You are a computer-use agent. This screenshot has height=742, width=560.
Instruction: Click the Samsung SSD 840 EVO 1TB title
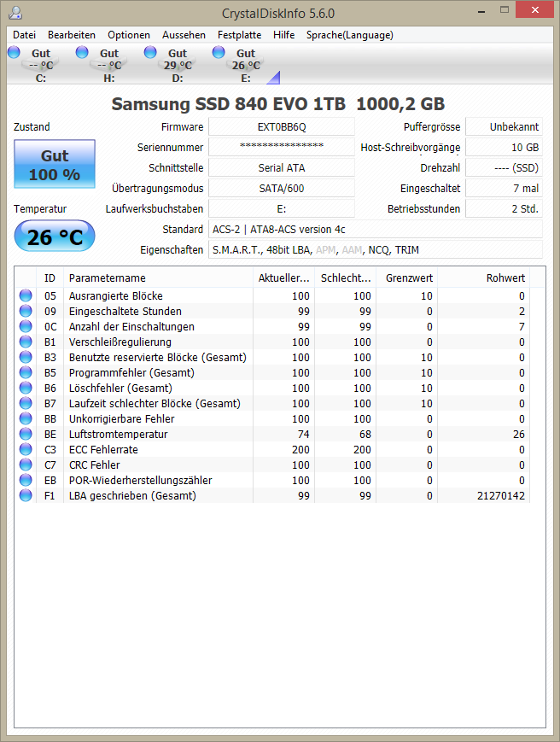coord(278,104)
